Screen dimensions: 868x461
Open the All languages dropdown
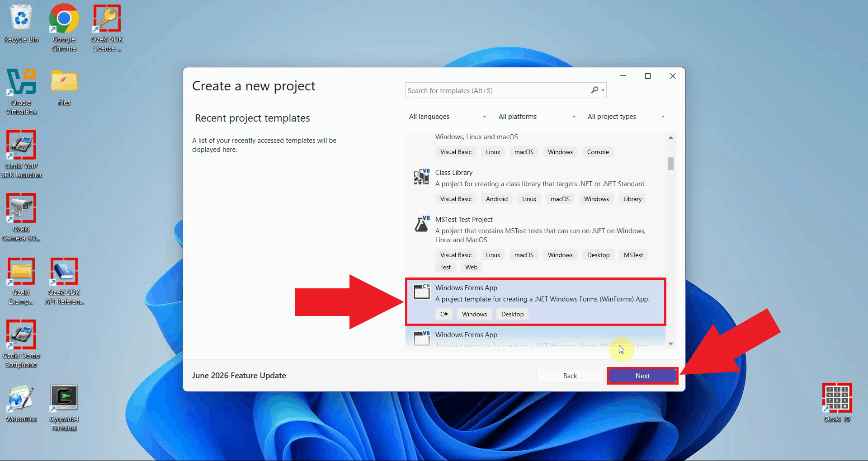point(448,117)
